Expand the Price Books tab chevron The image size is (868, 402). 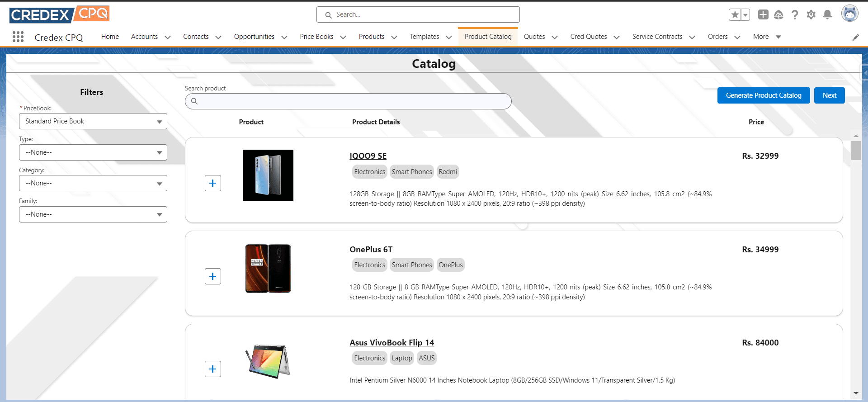pos(343,37)
